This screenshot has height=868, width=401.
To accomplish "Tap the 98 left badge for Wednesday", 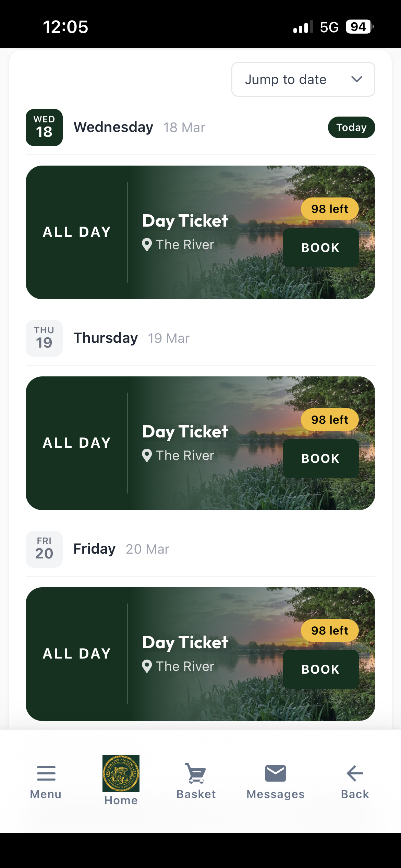I will 329,209.
